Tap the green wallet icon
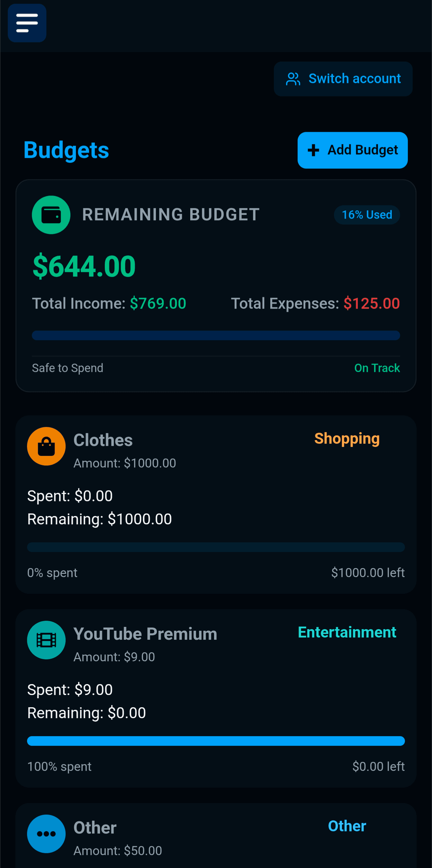Viewport: 432px width, 868px height. coord(51,215)
